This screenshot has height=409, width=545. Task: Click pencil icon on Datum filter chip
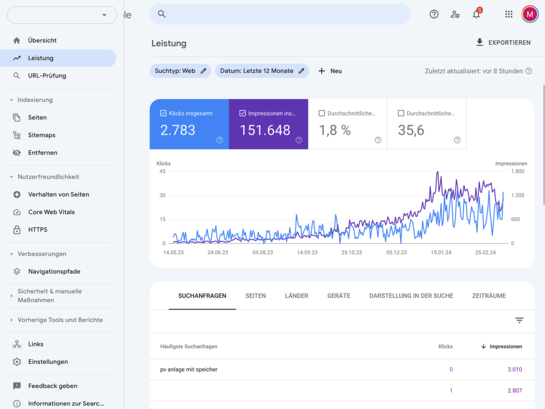[302, 71]
